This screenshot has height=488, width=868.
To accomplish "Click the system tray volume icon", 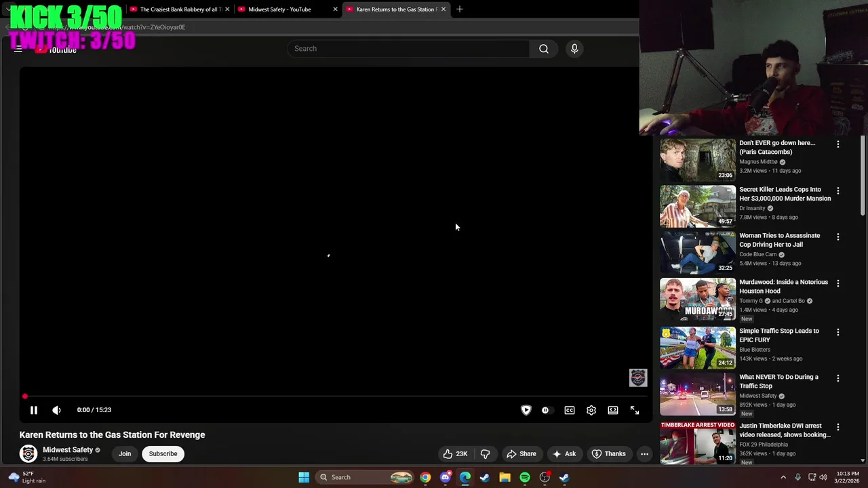I will [823, 477].
